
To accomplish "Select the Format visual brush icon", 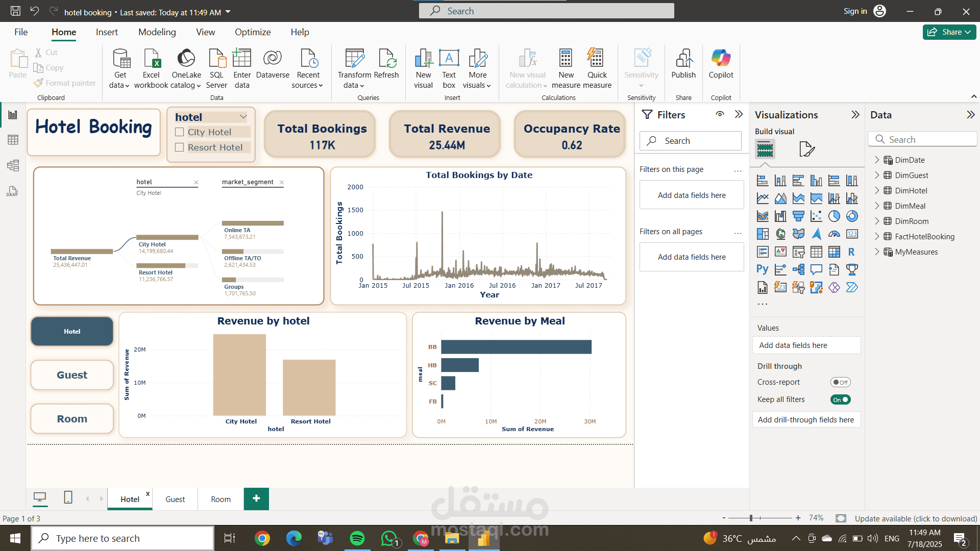I will [x=807, y=149].
